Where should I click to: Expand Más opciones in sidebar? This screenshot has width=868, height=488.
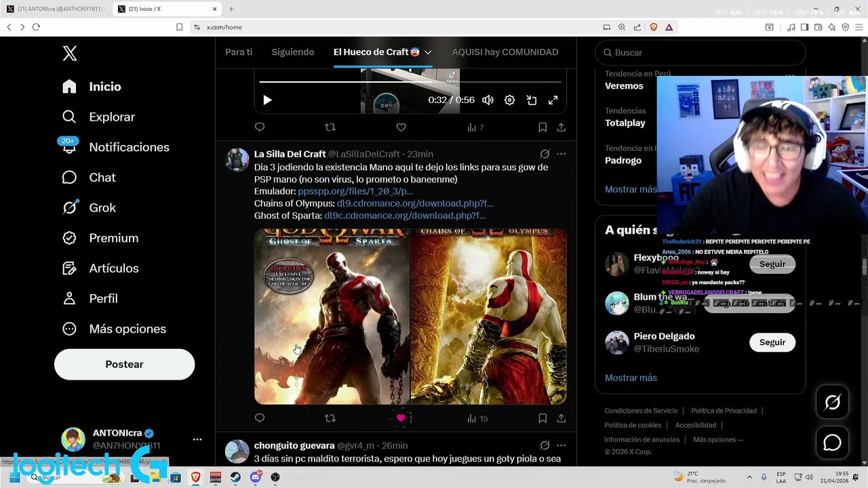tap(113, 329)
